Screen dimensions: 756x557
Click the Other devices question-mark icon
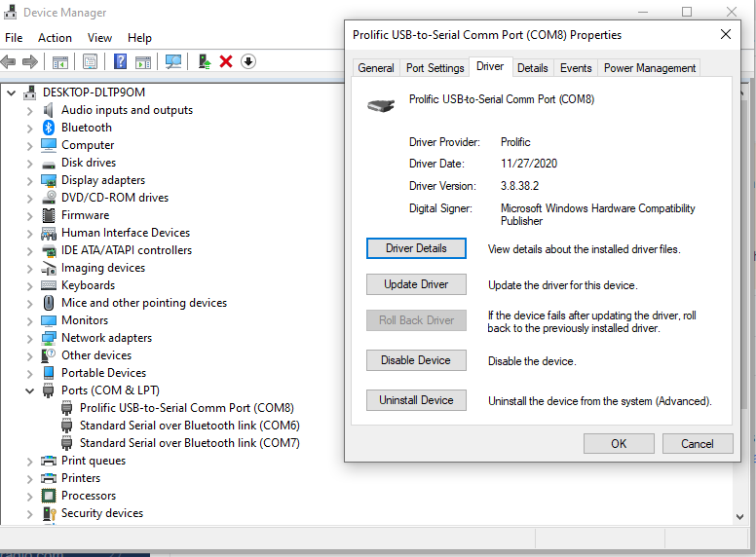point(48,355)
